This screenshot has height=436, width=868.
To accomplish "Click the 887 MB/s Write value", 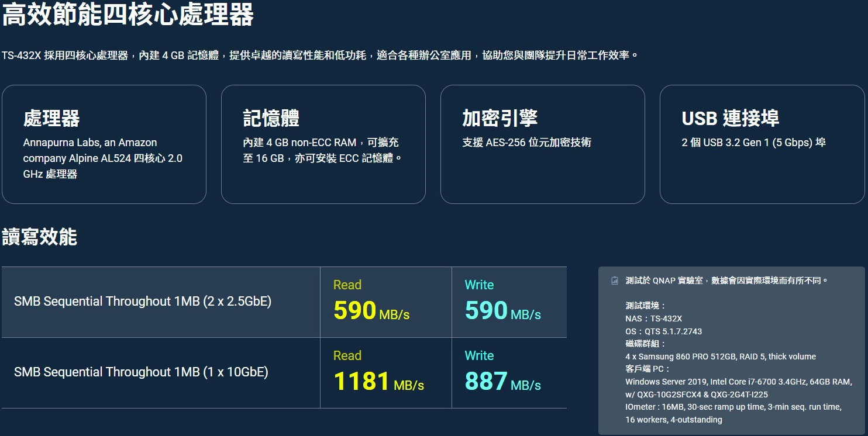I will click(x=503, y=381).
